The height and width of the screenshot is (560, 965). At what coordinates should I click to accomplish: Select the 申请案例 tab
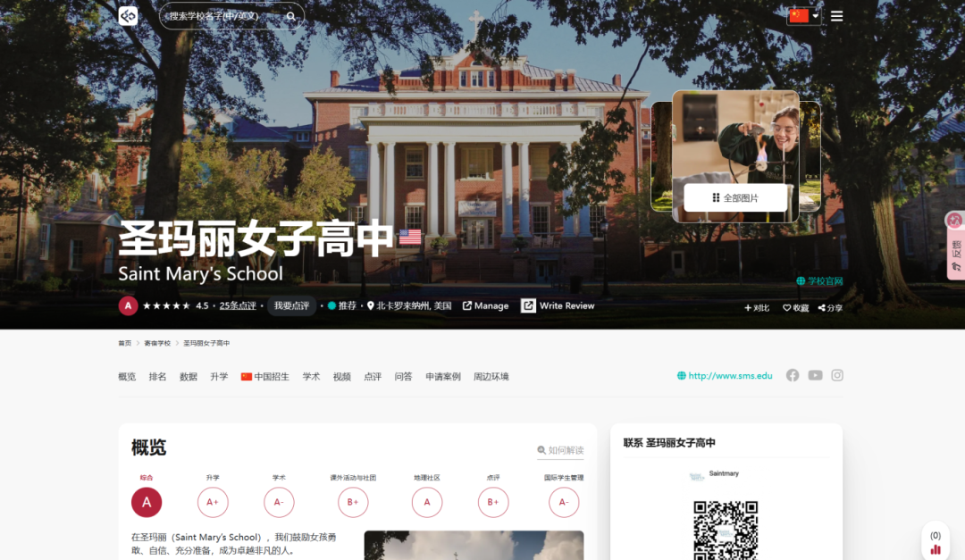(443, 377)
